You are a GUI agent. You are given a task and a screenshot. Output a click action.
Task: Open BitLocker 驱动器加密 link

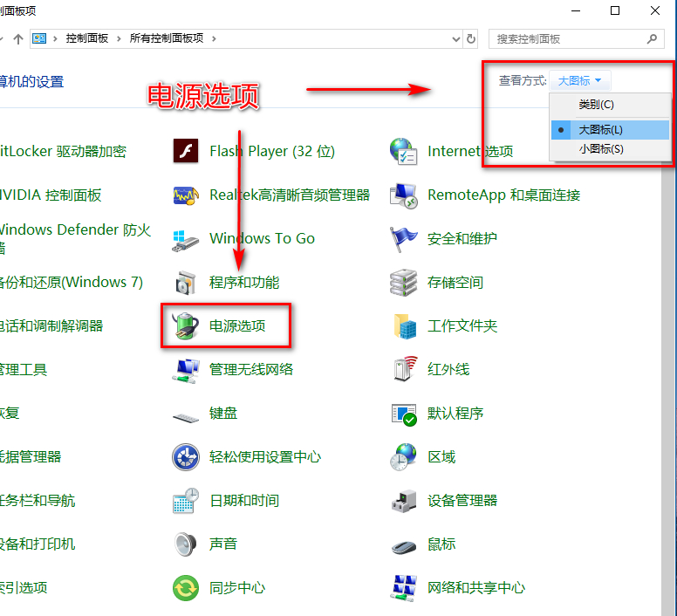pyautogui.click(x=63, y=151)
